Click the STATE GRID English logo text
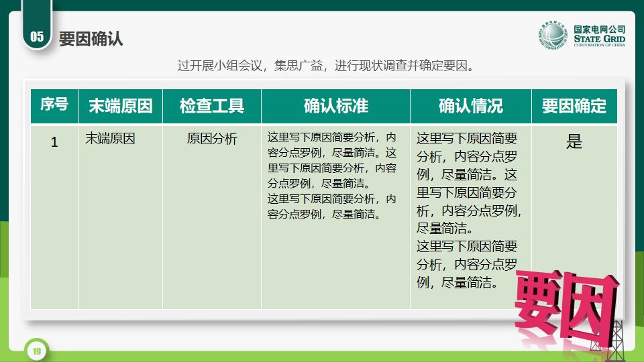The width and height of the screenshot is (644, 362). [x=599, y=39]
